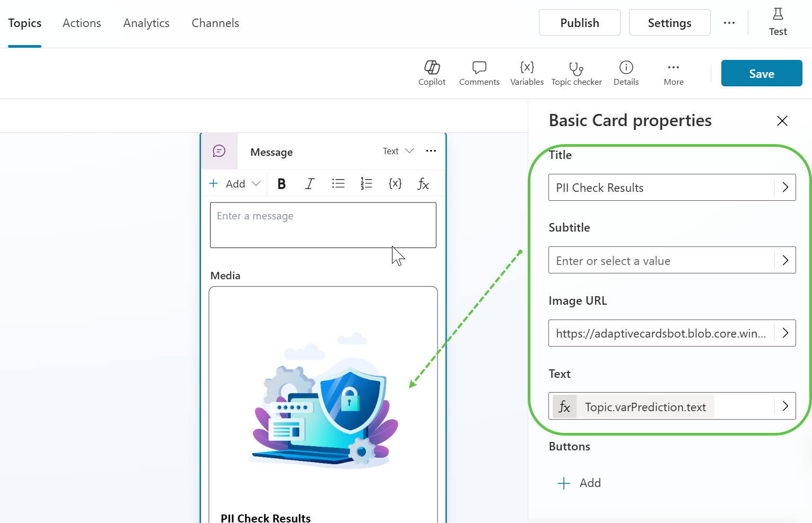Save the topic
This screenshot has width=812, height=523.
coord(761,74)
